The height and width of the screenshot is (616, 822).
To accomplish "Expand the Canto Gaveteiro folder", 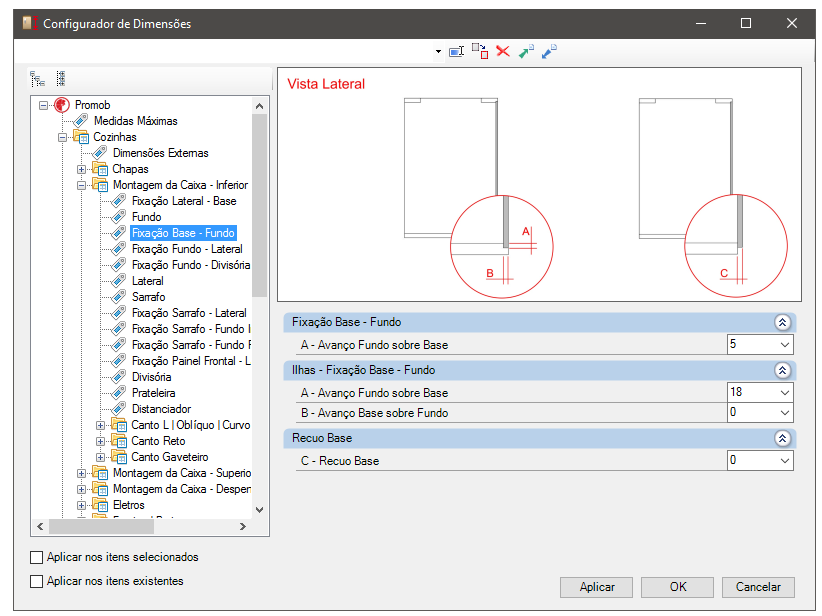I will [100, 457].
